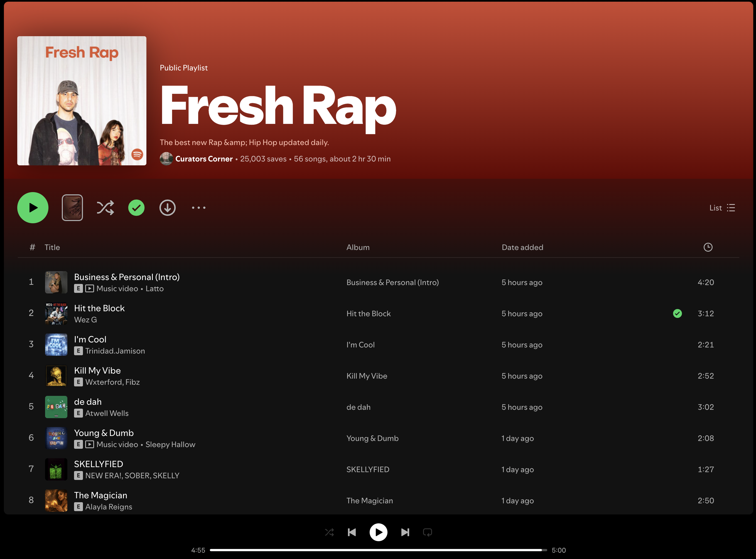Skip to previous track
This screenshot has width=756, height=559.
tap(352, 532)
